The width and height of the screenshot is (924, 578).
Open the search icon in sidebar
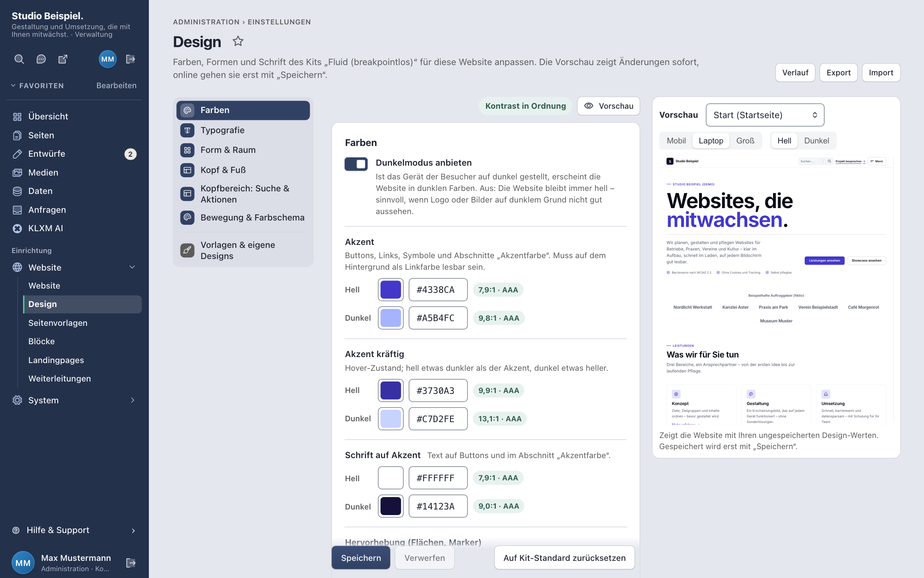click(19, 59)
